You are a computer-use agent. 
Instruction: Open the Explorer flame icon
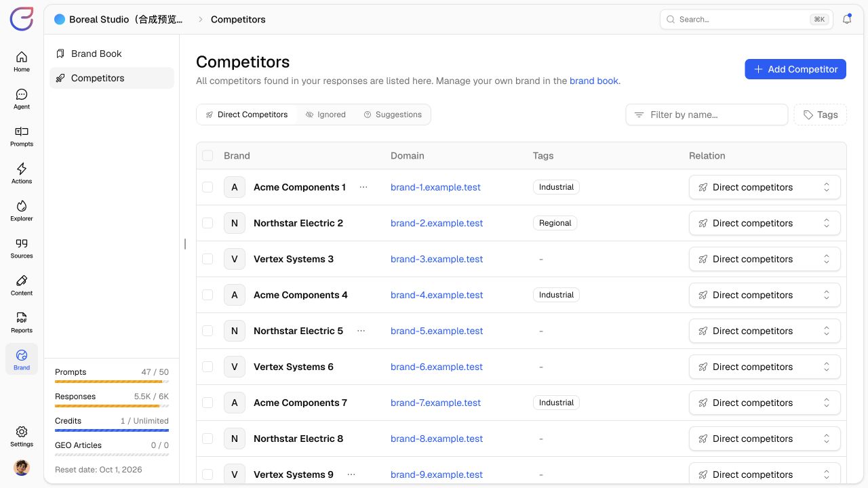pyautogui.click(x=22, y=210)
